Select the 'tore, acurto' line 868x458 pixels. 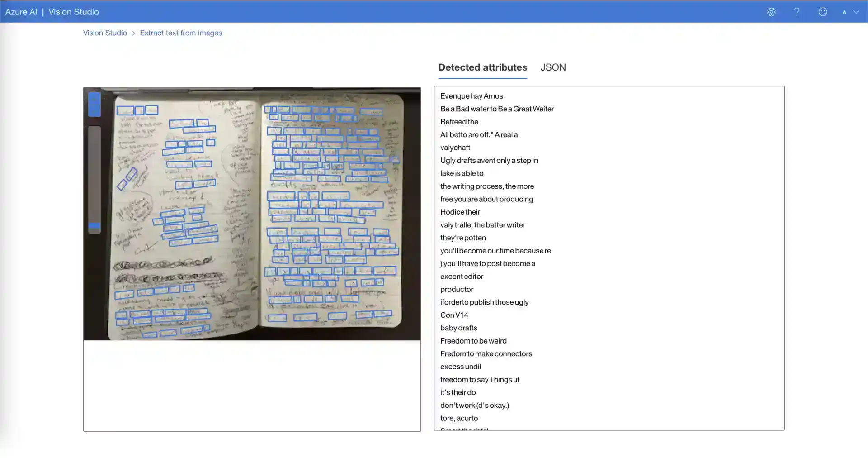459,419
